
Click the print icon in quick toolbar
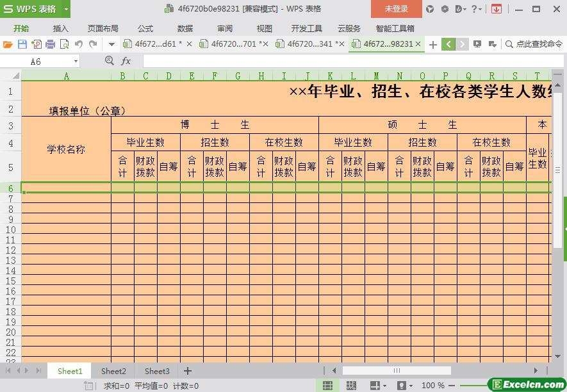click(x=50, y=44)
